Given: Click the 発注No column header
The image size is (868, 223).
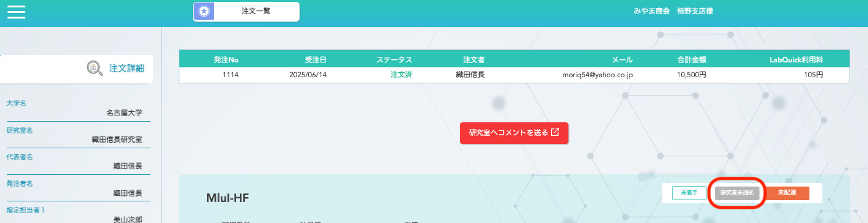Looking at the screenshot, I should click(226, 60).
